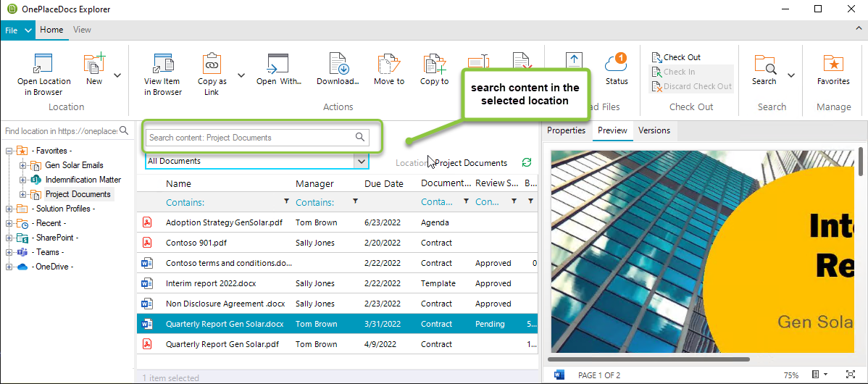Viewport: 868px width, 384px height.
Task: Open the Document column filter icon
Action: (x=466, y=200)
